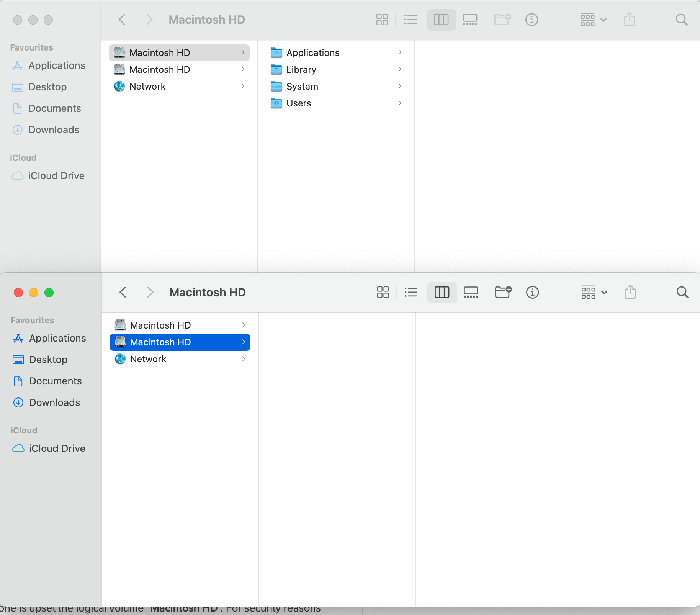
Task: Open search in the front Finder window
Action: pos(682,293)
